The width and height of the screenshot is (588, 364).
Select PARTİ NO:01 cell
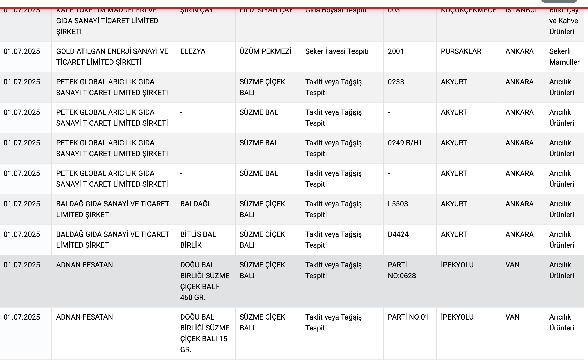[x=410, y=333]
